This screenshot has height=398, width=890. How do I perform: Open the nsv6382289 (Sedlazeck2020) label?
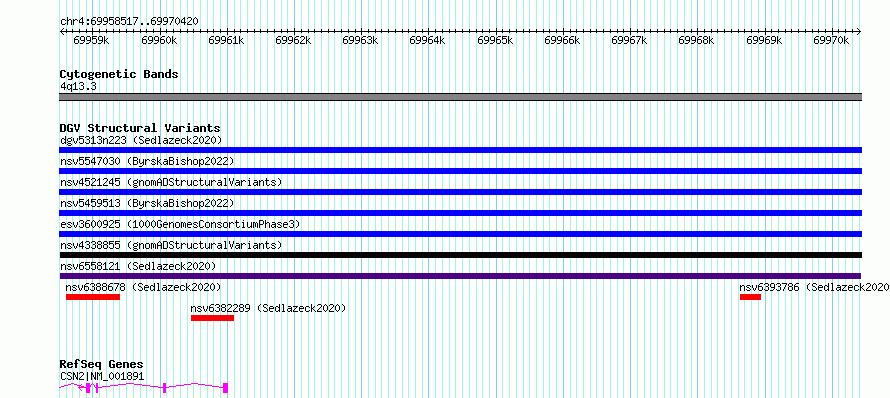(x=268, y=308)
